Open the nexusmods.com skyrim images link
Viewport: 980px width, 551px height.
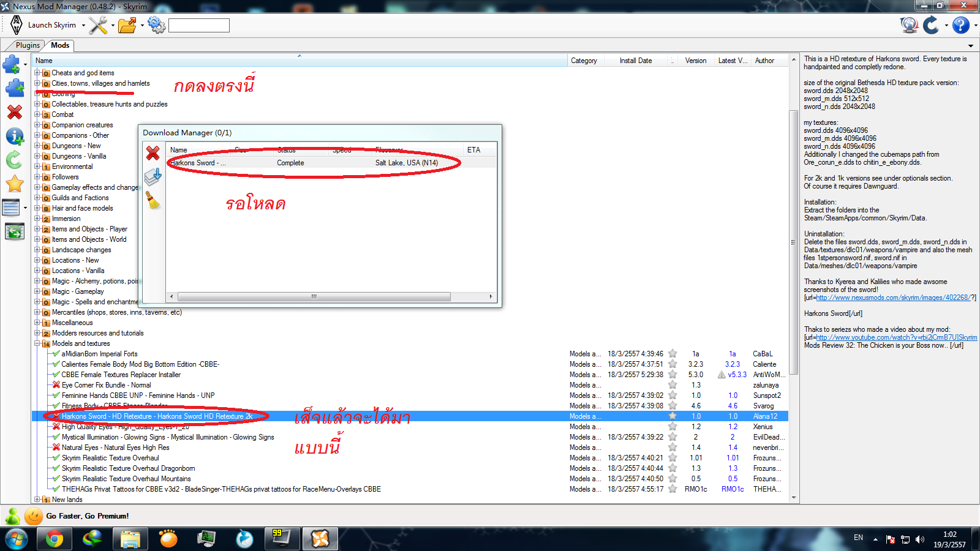pos(894,298)
